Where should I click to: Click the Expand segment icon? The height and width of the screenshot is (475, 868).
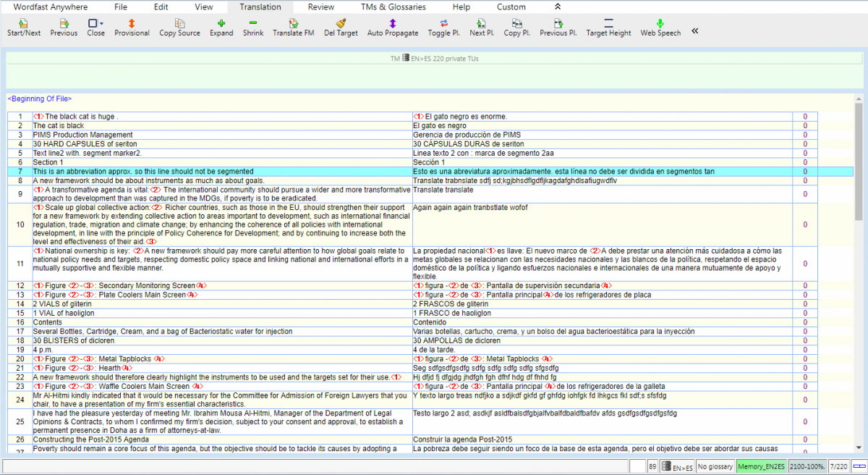pyautogui.click(x=221, y=24)
